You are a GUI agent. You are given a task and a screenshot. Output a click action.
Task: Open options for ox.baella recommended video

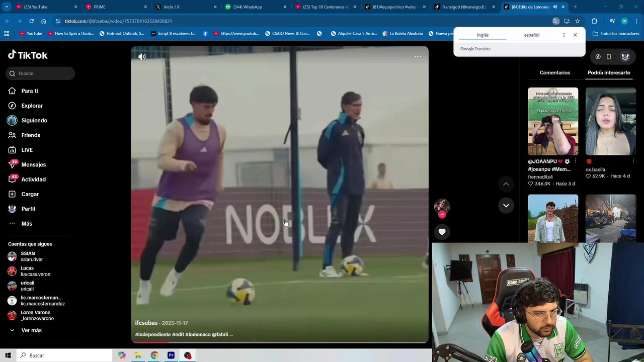point(633,161)
